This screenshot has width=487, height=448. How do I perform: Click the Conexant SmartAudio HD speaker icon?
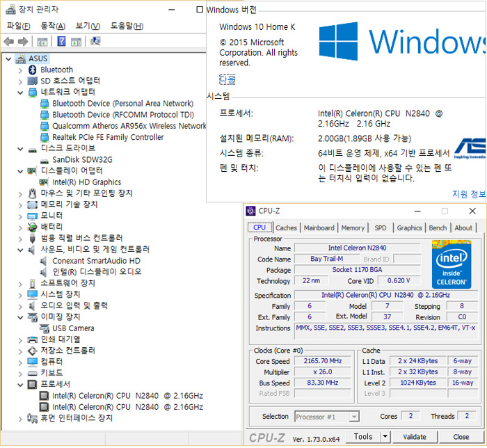tap(43, 261)
